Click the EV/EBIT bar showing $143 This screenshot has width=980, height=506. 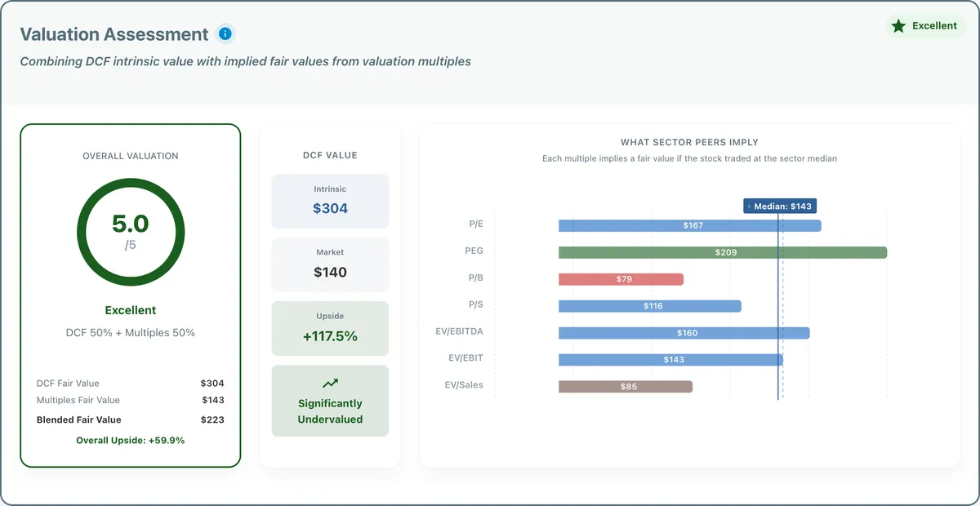pyautogui.click(x=670, y=360)
